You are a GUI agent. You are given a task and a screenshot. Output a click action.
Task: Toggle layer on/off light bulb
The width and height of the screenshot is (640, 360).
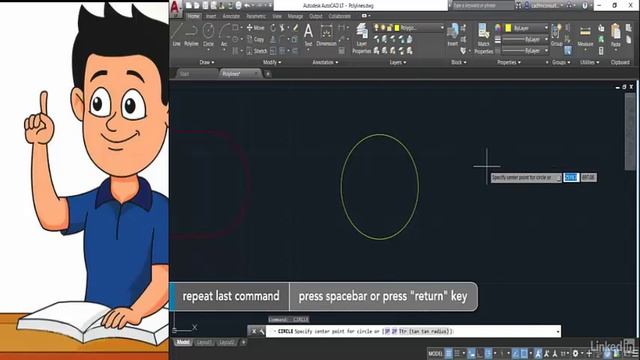(376, 28)
